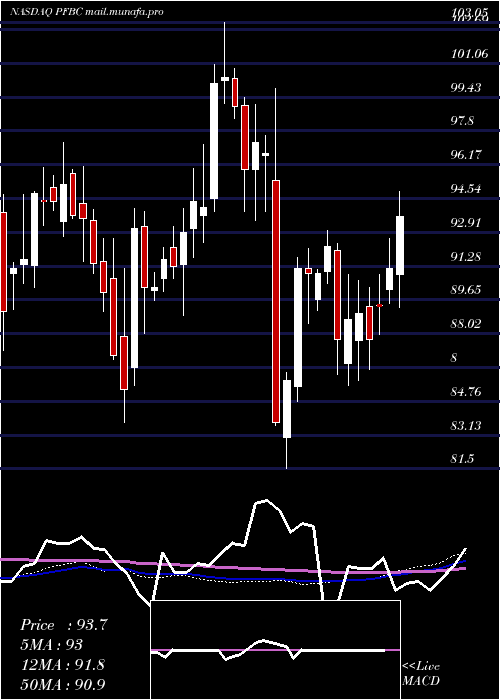Click the 97.8 price axis label

click(462, 121)
